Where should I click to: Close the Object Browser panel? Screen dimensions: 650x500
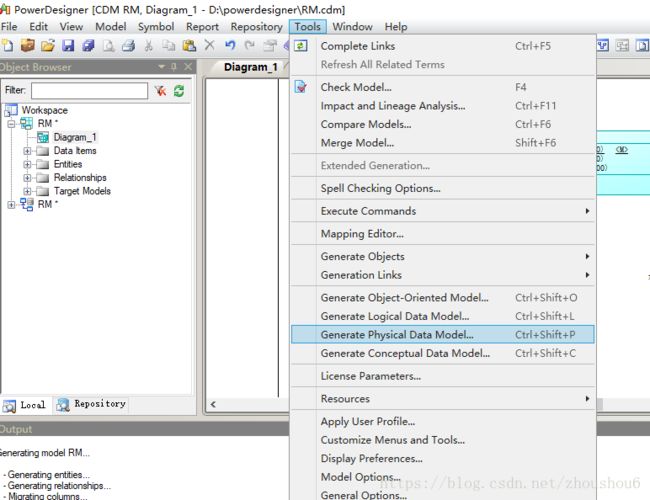click(188, 66)
